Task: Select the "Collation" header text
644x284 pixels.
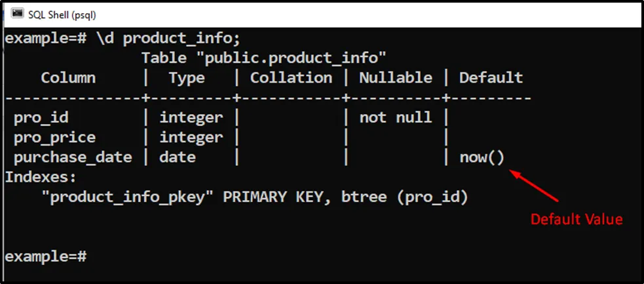Action: 291,77
